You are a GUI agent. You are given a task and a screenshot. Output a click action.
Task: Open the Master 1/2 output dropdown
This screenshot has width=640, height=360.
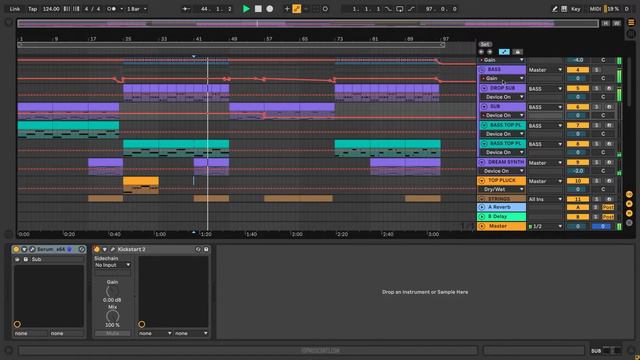[x=545, y=226]
